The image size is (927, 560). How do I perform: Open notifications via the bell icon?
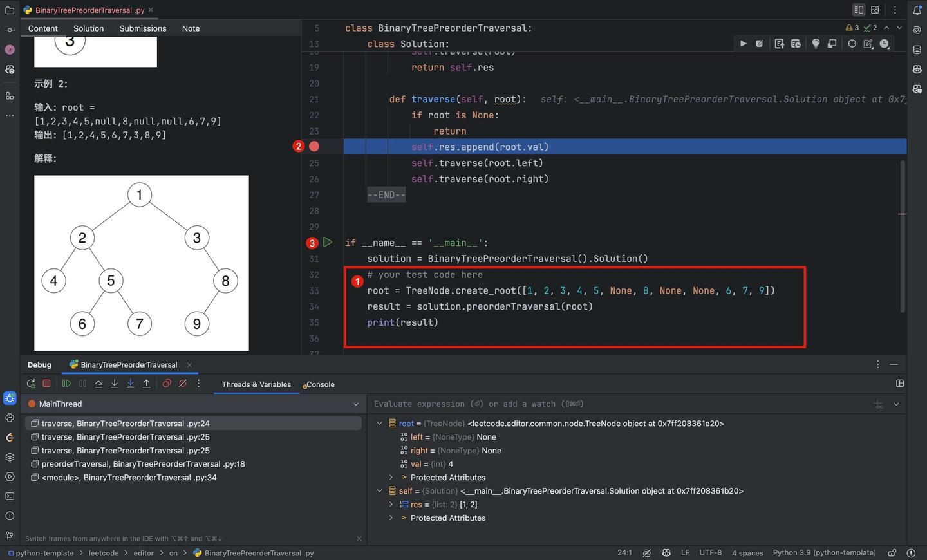[917, 9]
